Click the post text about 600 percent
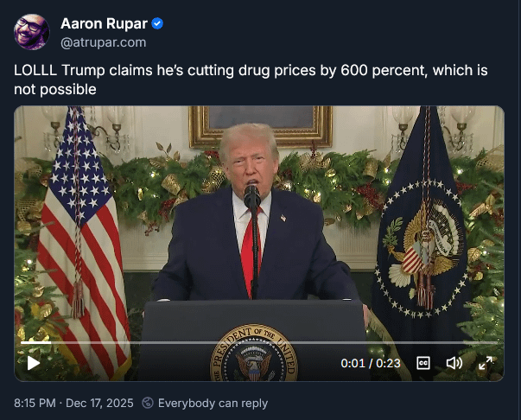The height and width of the screenshot is (420, 521). (x=251, y=80)
